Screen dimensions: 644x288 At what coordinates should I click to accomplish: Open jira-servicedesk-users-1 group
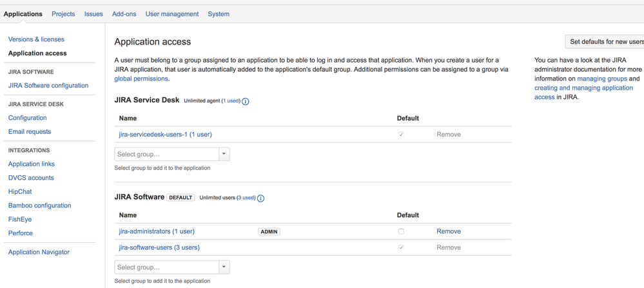tap(165, 134)
